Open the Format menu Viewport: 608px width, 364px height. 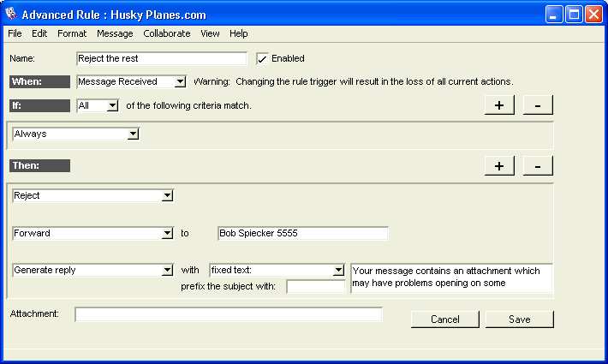(72, 33)
